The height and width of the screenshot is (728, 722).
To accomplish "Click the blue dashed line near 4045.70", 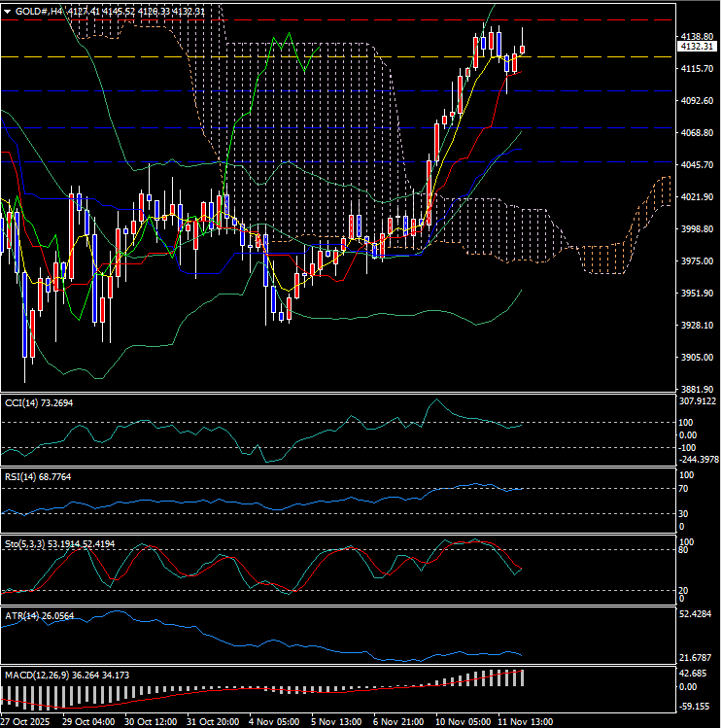I will (x=292, y=161).
